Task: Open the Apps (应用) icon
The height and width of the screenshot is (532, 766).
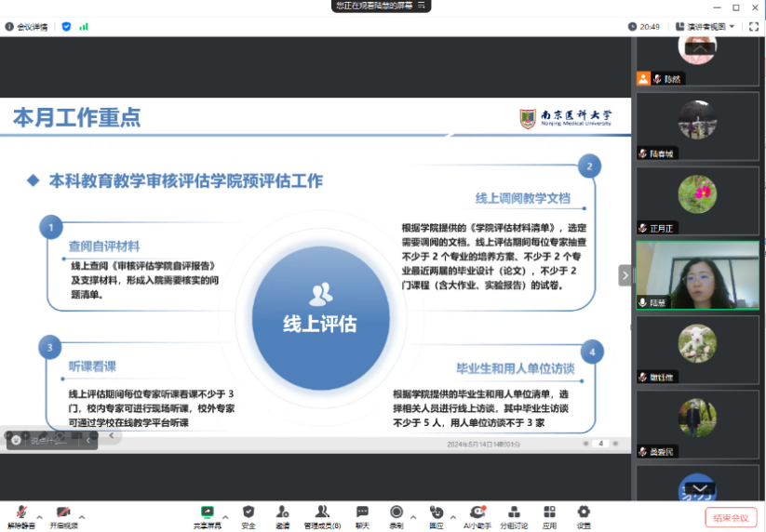Action: click(550, 512)
